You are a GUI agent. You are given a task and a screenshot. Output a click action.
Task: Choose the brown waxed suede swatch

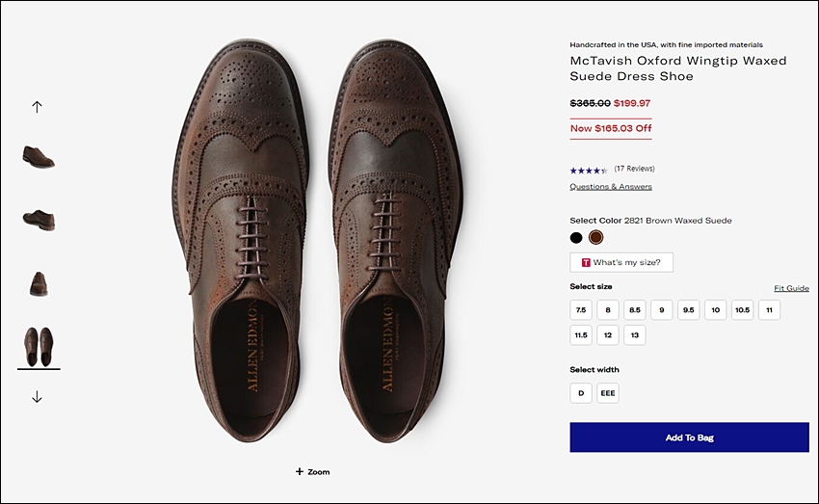(596, 238)
